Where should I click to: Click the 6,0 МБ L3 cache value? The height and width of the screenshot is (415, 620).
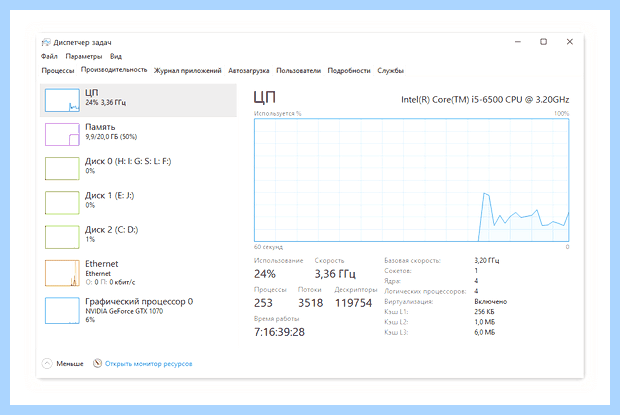pos(484,332)
